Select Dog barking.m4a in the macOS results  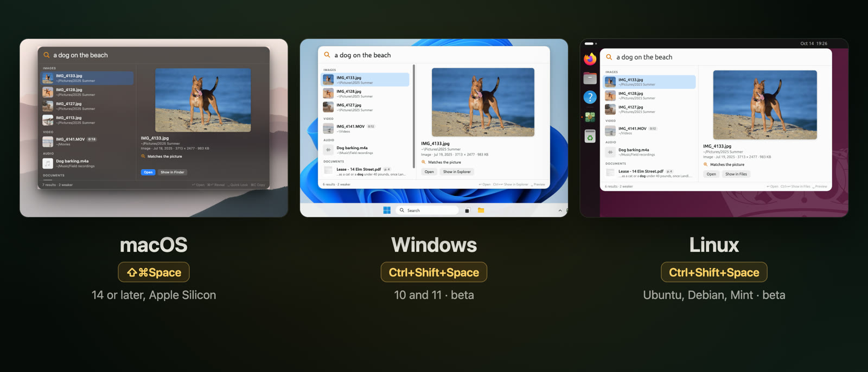pyautogui.click(x=87, y=163)
